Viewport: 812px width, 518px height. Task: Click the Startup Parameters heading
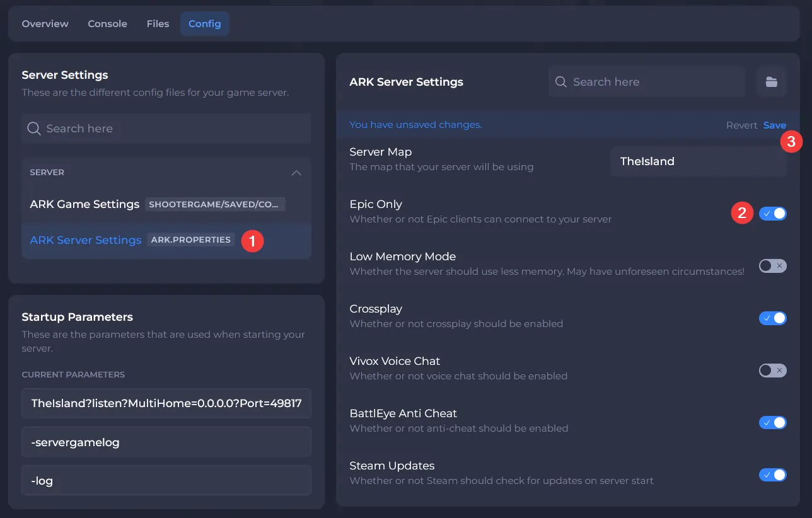click(78, 317)
